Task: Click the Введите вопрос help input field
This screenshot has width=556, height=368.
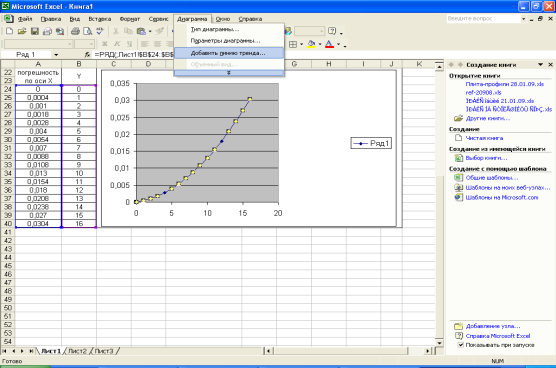Action: coord(483,18)
